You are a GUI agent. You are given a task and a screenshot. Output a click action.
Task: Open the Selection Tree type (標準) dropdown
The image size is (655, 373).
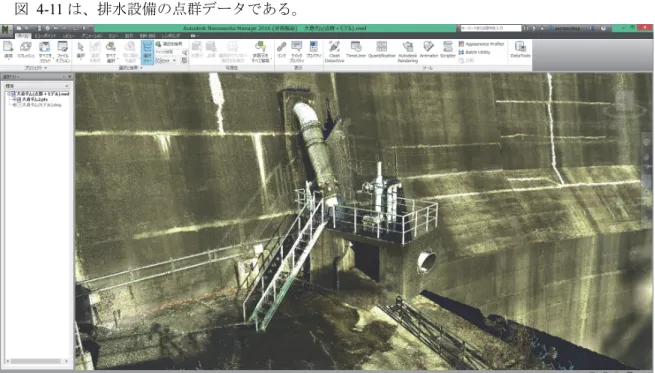(x=37, y=86)
